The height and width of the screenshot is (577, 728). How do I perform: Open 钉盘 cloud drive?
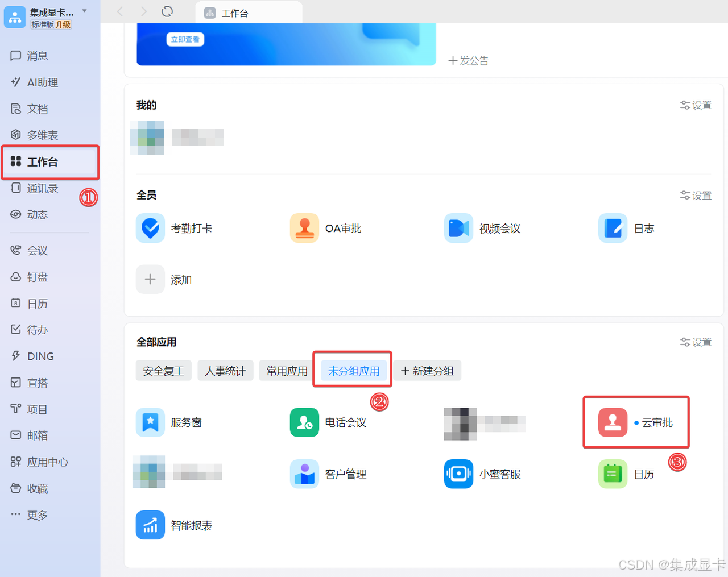pyautogui.click(x=29, y=277)
